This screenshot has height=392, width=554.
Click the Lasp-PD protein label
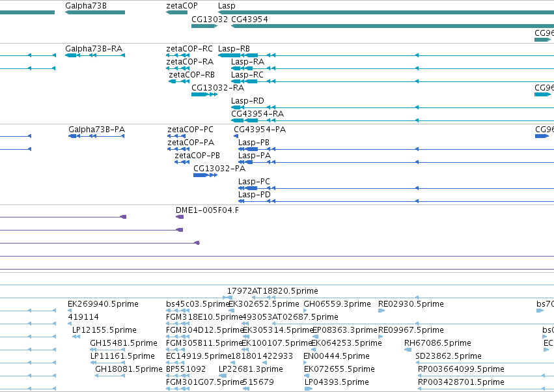click(x=255, y=195)
